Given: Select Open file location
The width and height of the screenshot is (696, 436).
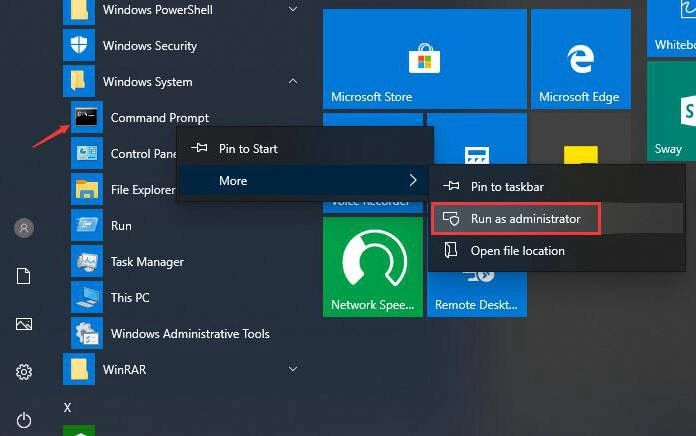Looking at the screenshot, I should [517, 251].
